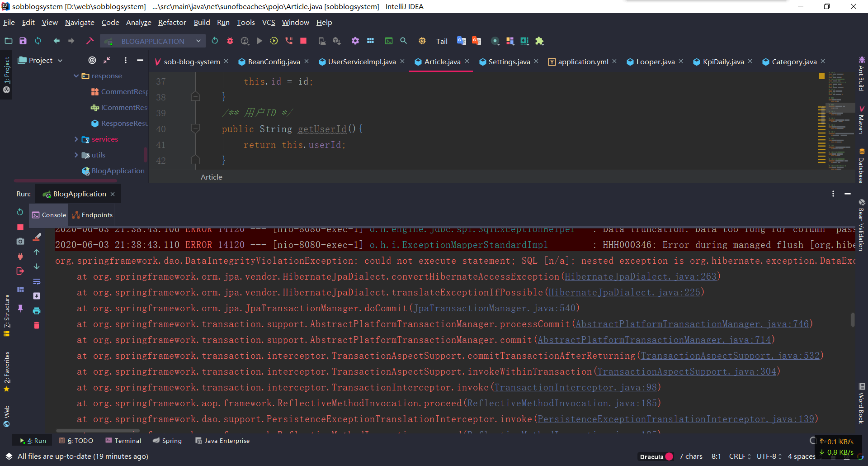Open the Analyze menu
Image resolution: width=868 pixels, height=466 pixels.
tap(138, 23)
